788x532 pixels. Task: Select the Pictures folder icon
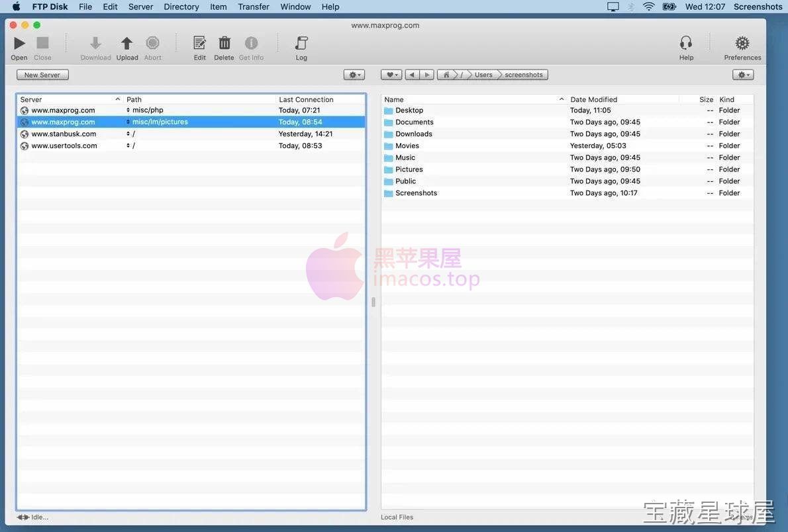(x=389, y=170)
